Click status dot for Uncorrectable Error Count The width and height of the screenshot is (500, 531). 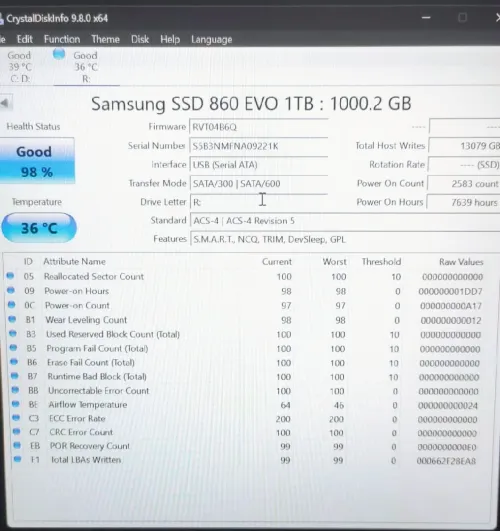(x=15, y=390)
